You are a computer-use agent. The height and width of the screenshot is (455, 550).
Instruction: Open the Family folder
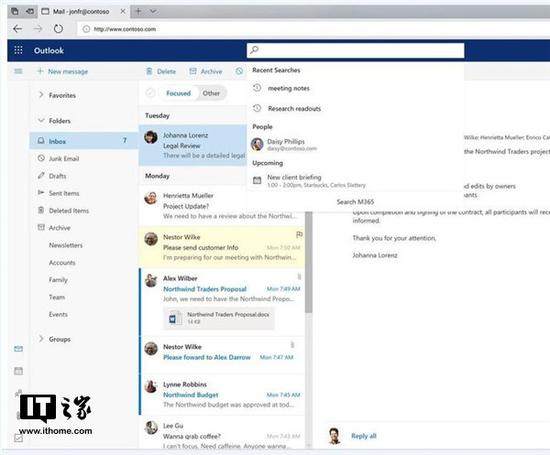pos(58,280)
